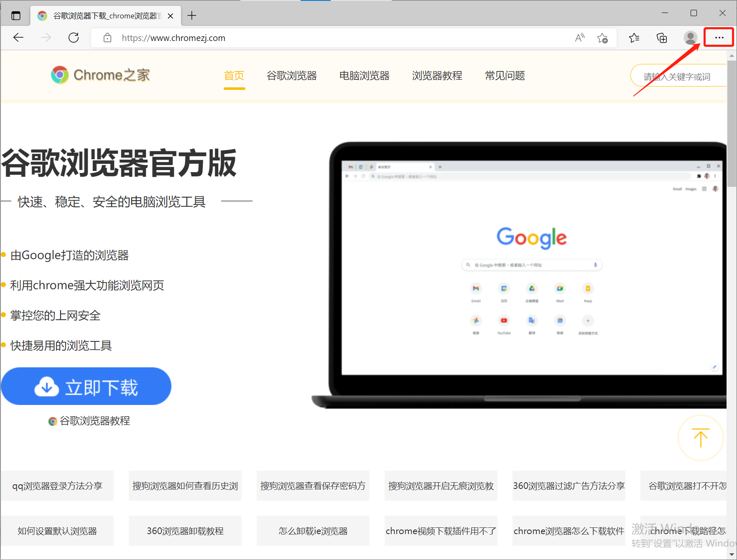Open 360浏览器卸载教程 article
The height and width of the screenshot is (560, 737).
pos(185,531)
